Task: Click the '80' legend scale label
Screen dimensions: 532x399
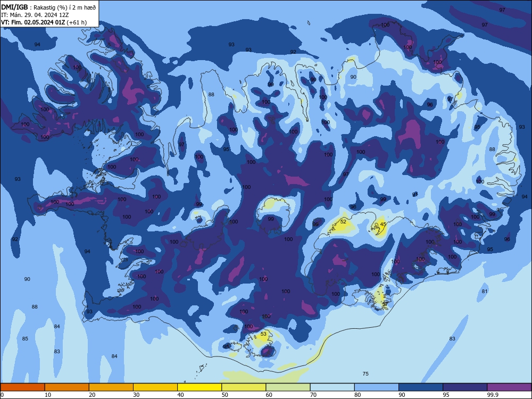Action: click(358, 395)
